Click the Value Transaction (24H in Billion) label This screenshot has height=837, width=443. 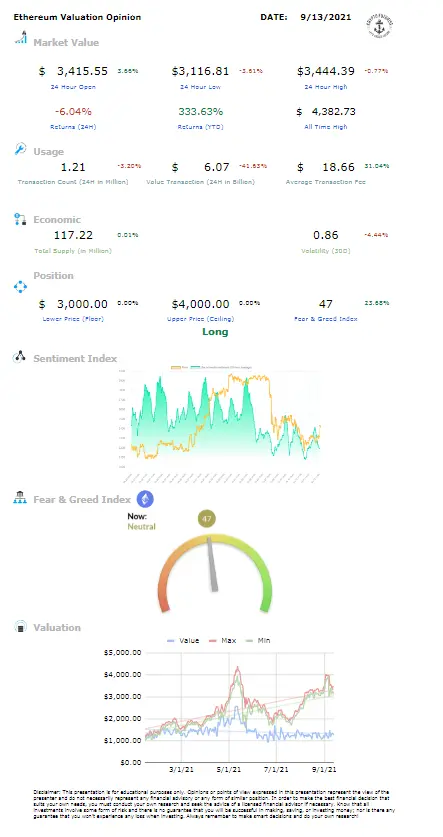pyautogui.click(x=200, y=182)
